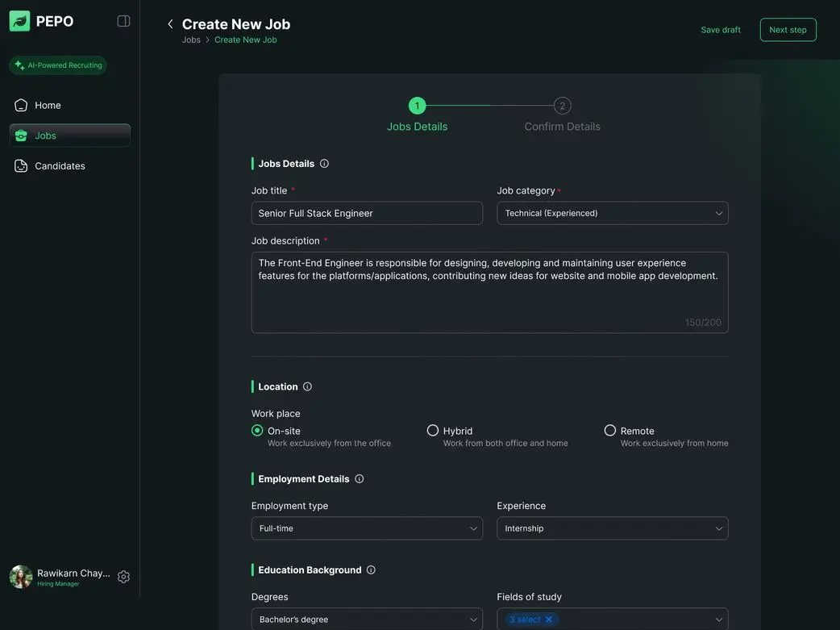This screenshot has width=840, height=630.
Task: Remove the 3 select tag with X
Action: tap(549, 620)
